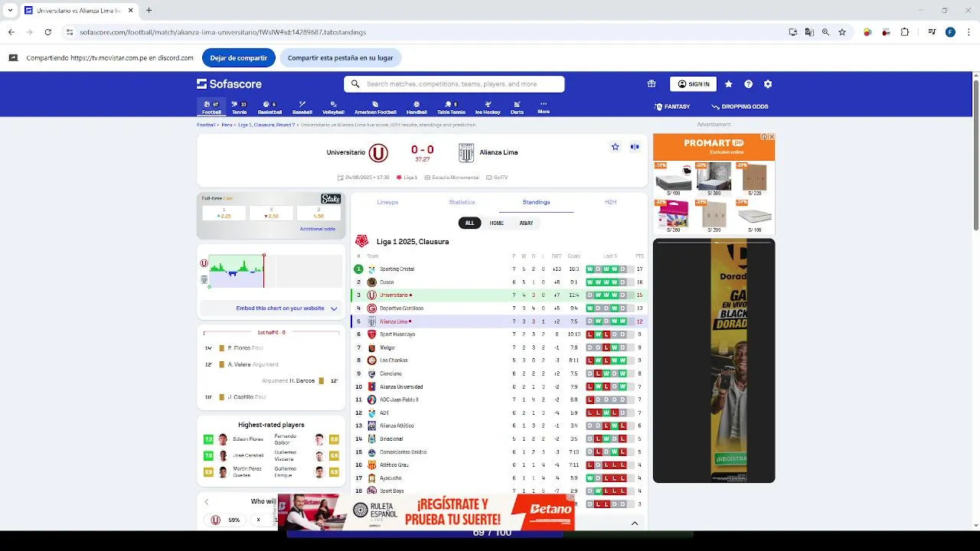
Task: Open Chrome install app icon
Action: coord(793,32)
